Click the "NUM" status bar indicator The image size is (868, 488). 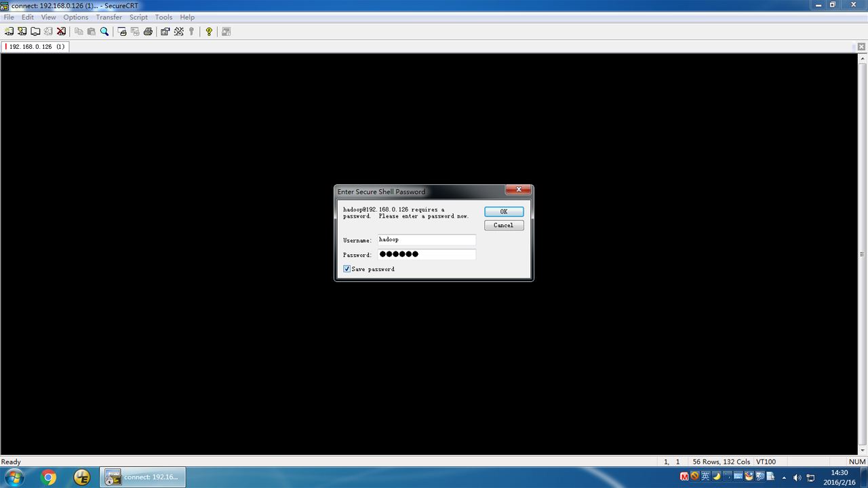(x=857, y=462)
